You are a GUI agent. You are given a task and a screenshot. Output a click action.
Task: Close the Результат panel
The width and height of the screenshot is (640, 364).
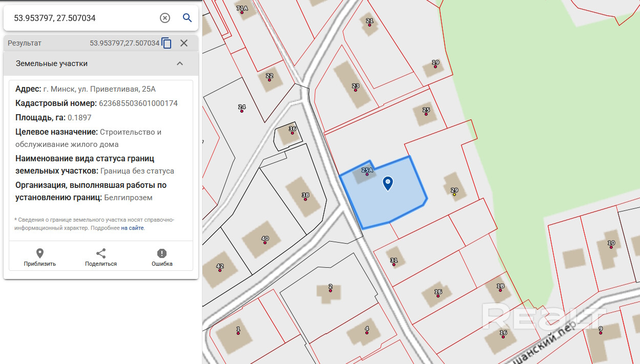184,43
